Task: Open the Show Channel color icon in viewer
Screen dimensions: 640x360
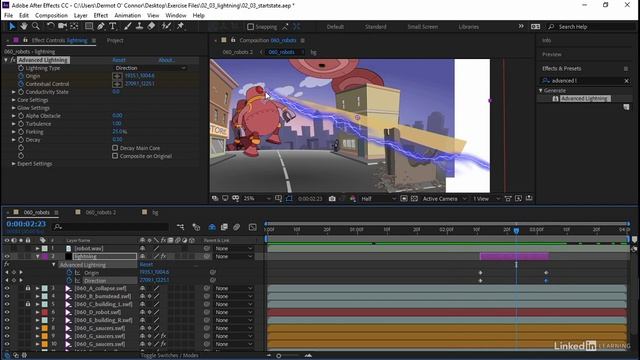Action: tap(353, 199)
